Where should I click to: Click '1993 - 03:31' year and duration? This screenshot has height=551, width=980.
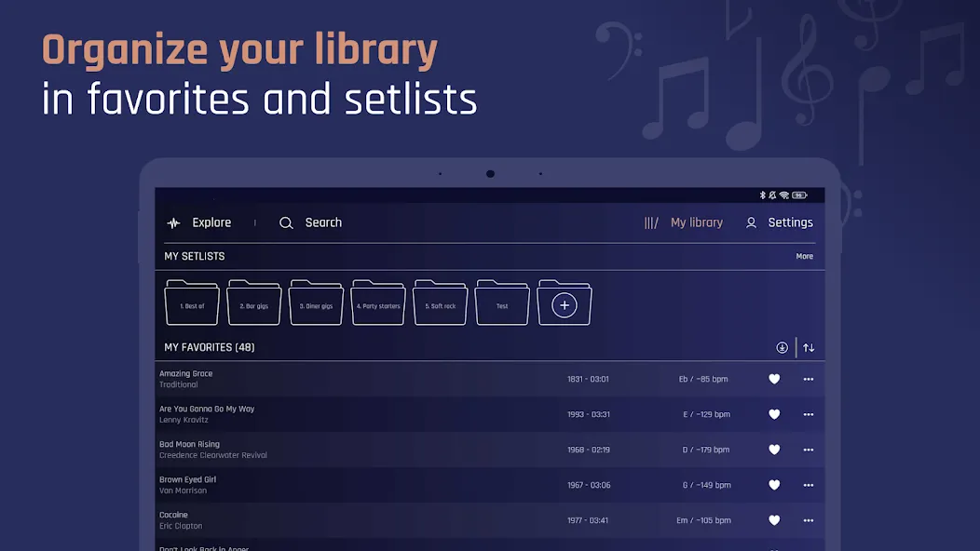coord(589,414)
